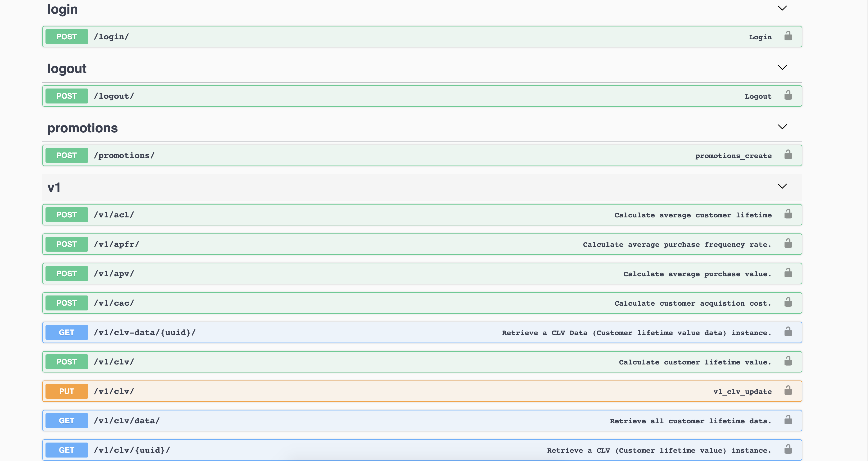Click the lock icon beside Logout endpoint
868x461 pixels.
pos(789,96)
